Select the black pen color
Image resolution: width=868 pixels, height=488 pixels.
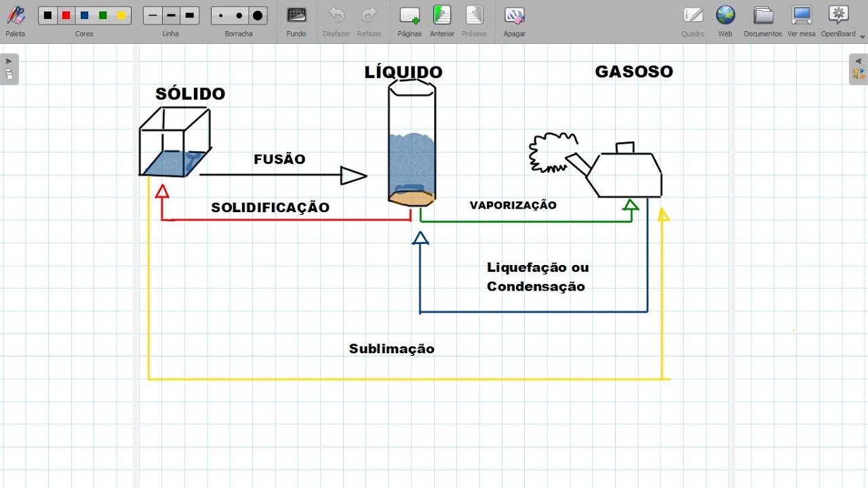click(47, 15)
